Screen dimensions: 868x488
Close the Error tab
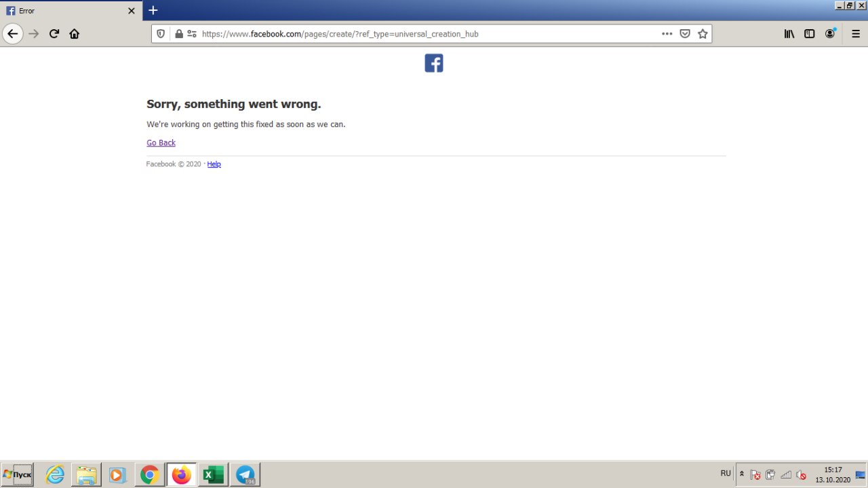click(132, 11)
